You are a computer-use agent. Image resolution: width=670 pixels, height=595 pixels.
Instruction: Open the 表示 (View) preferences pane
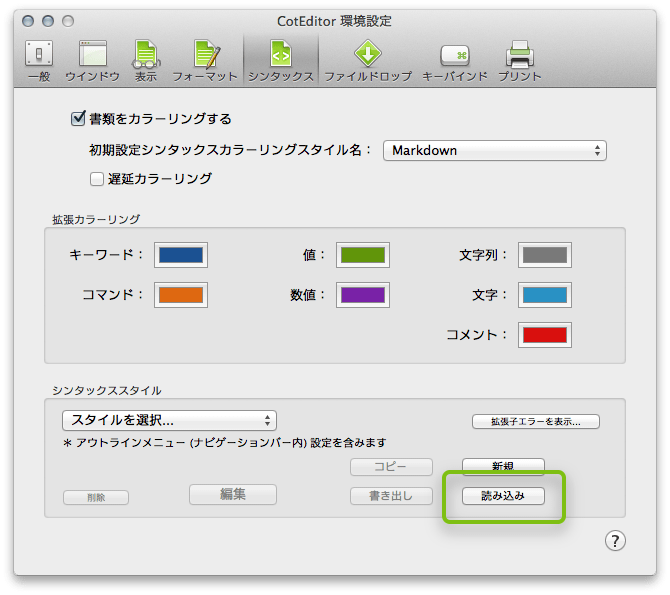coord(146,61)
